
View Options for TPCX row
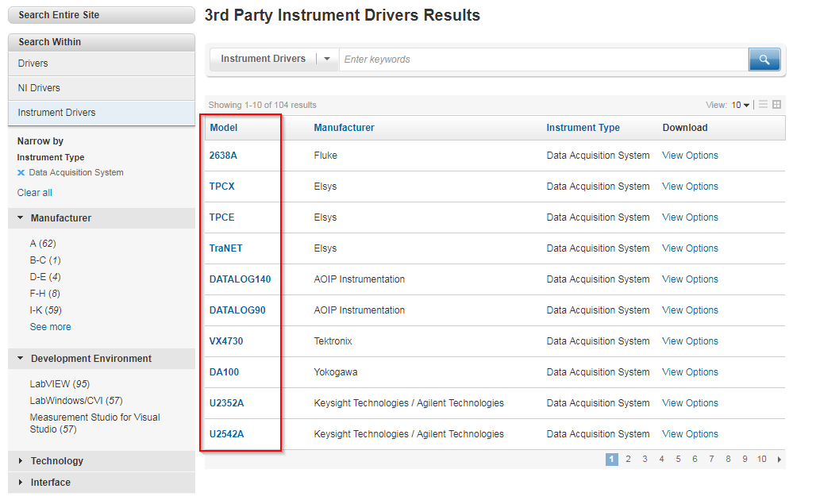coord(690,187)
